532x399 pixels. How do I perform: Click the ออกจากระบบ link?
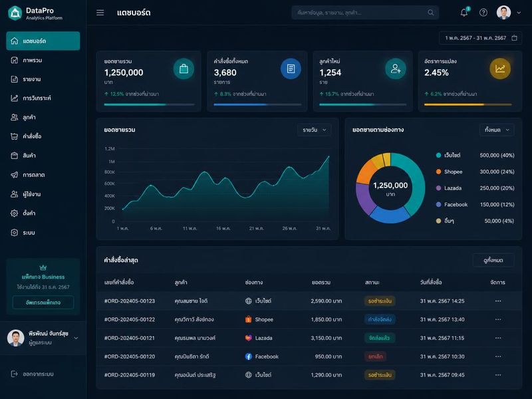(x=38, y=374)
